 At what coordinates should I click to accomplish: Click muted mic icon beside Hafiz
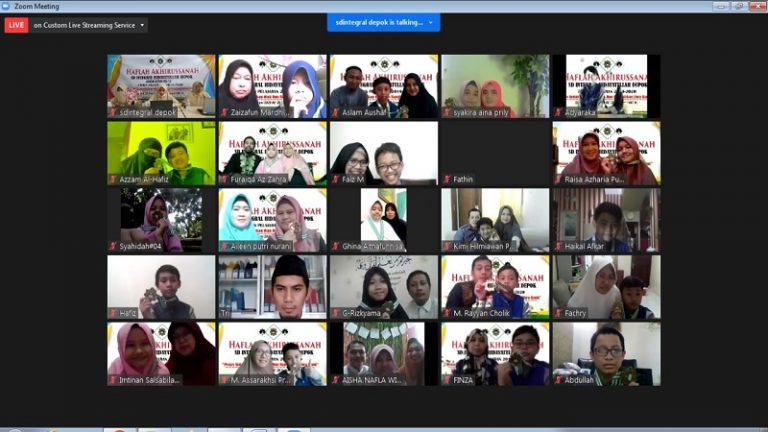click(113, 313)
